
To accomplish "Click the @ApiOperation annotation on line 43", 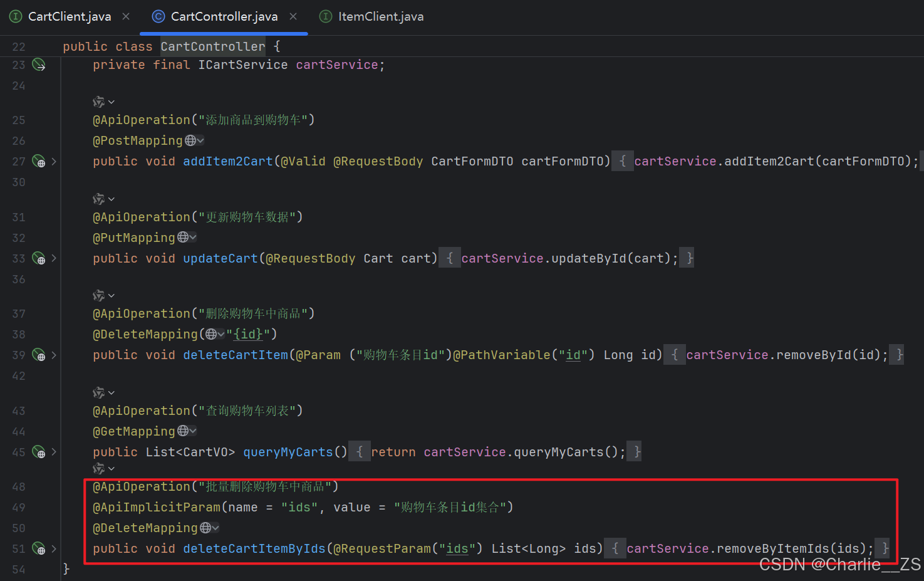I will coord(142,411).
